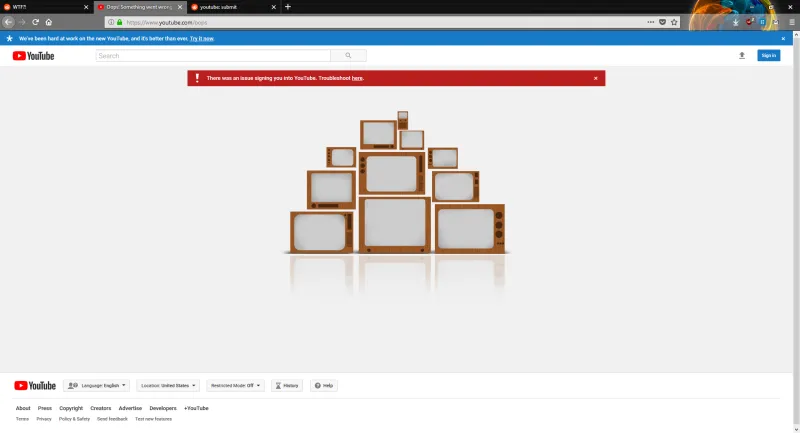Screen dimensions: 800x433
Task: Expand the Location: United States dropdown
Action: point(169,385)
